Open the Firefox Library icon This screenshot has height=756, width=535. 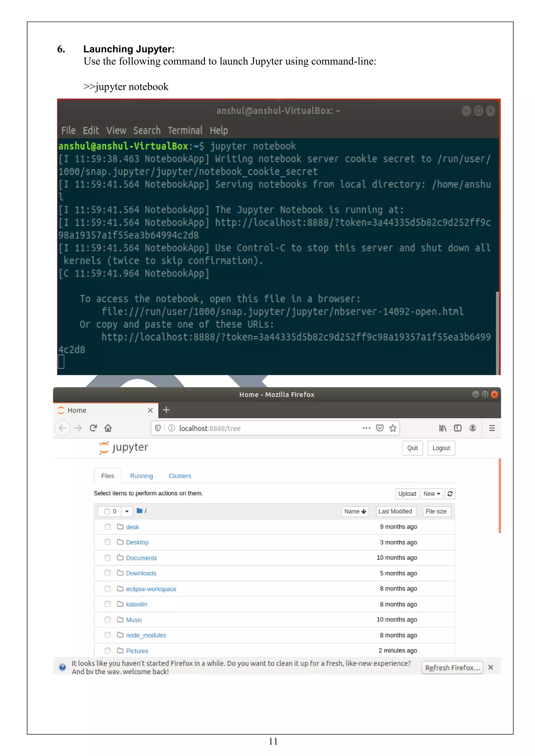coord(443,428)
